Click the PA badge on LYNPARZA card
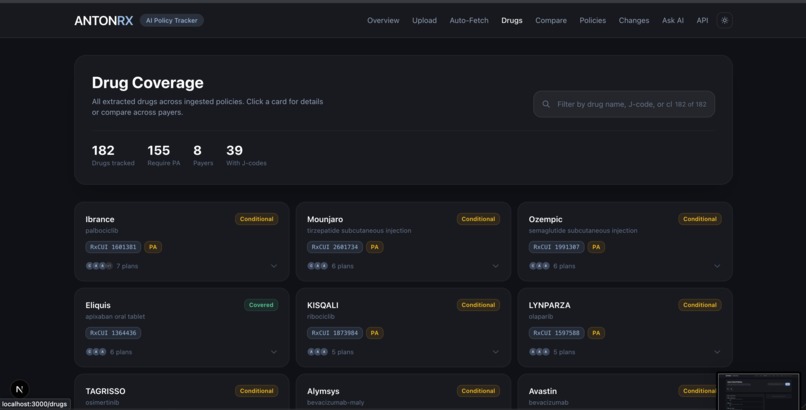806x410 pixels. click(x=596, y=333)
